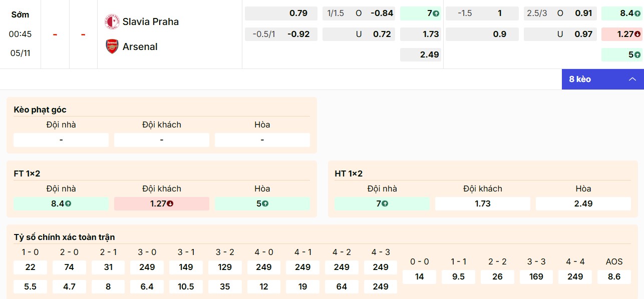Click the up arrow next to 8.4 odds
644x299 pixels.
tap(637, 13)
